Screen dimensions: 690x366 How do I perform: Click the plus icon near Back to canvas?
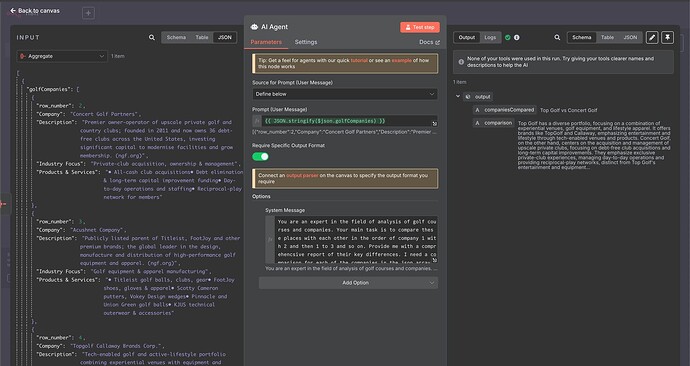(x=88, y=13)
